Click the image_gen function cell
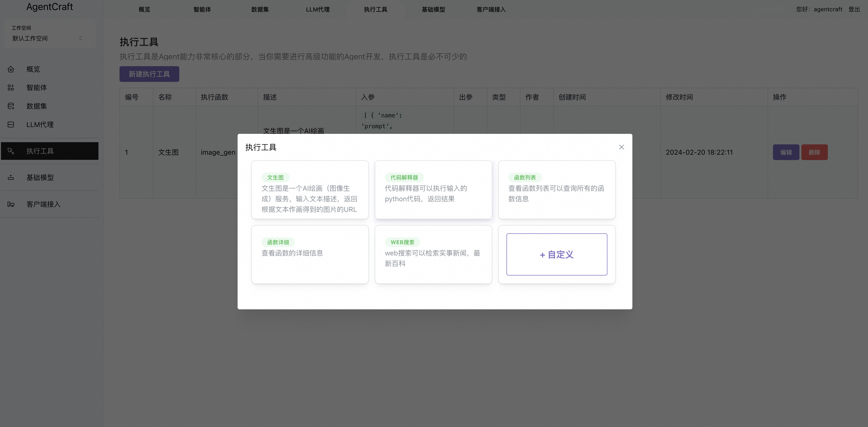The width and height of the screenshot is (868, 427). [x=218, y=152]
